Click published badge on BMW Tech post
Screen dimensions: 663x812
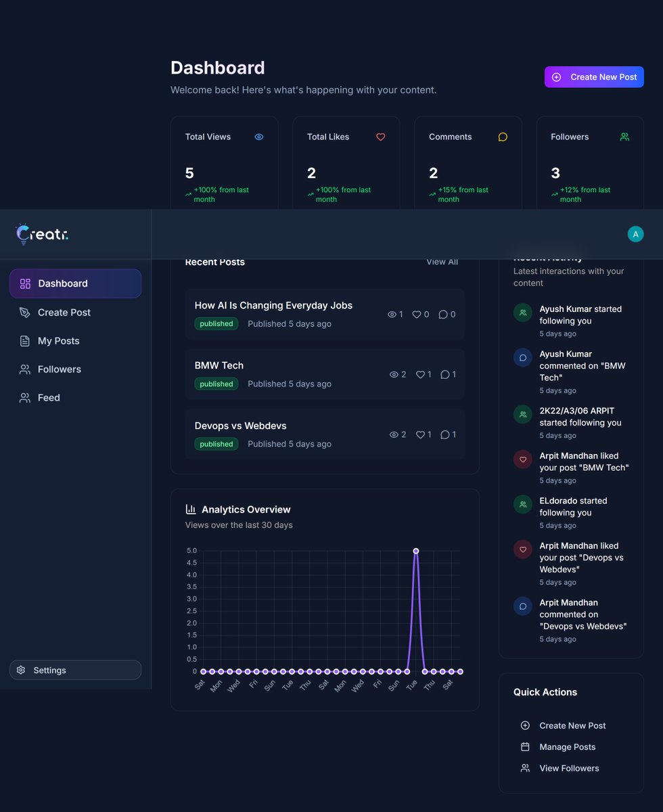[216, 384]
